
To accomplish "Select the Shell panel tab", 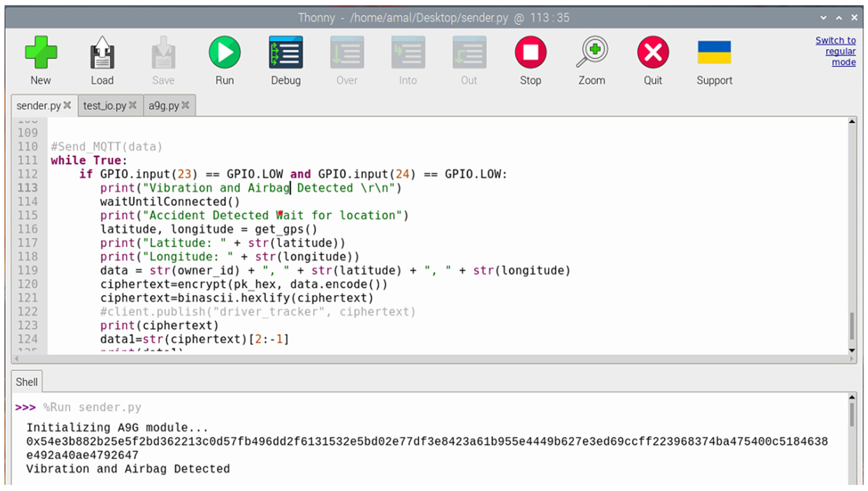I will [x=26, y=382].
